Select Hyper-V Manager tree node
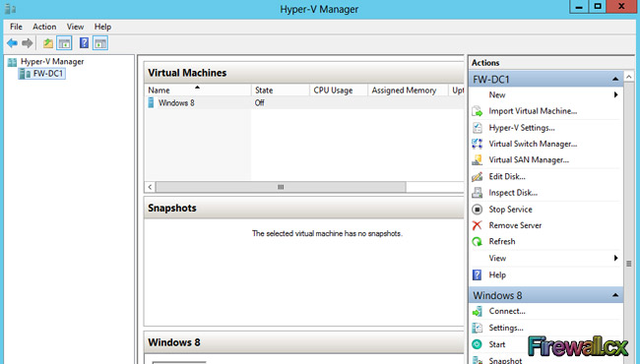Image resolution: width=640 pixels, height=364 pixels. pos(52,62)
